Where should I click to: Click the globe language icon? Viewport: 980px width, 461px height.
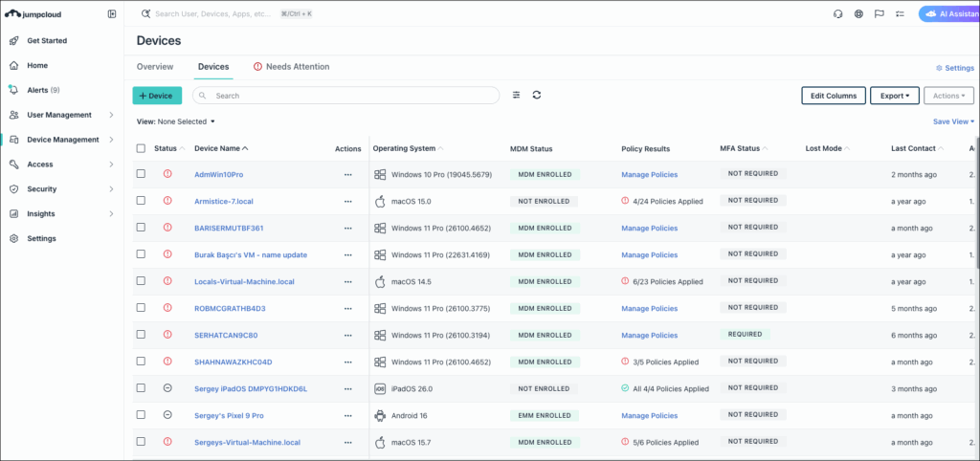[x=858, y=14]
